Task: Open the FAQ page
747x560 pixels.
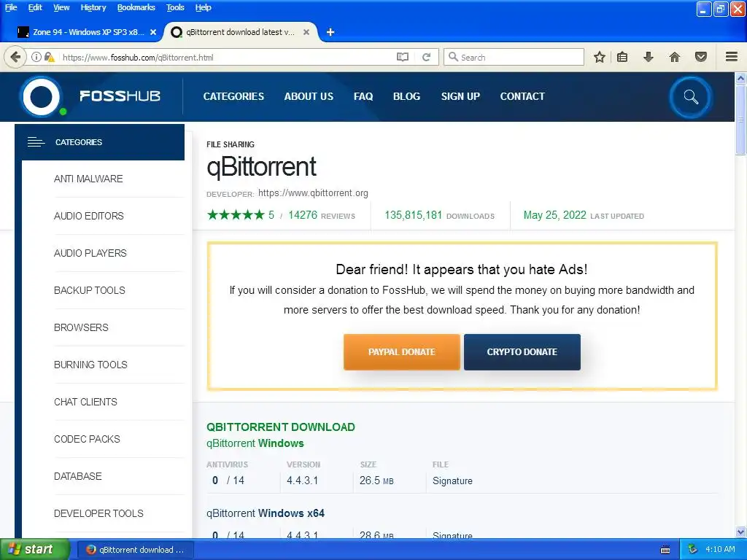Action: (363, 96)
